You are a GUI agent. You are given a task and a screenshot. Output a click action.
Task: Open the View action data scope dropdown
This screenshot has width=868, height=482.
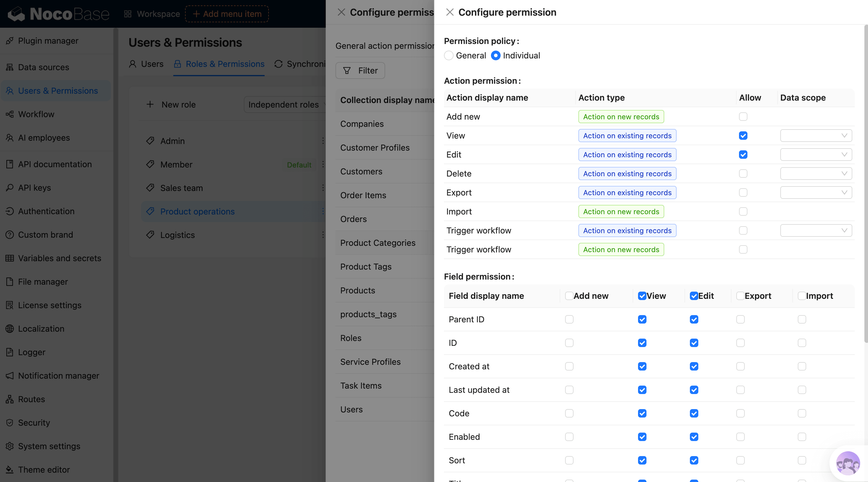[816, 136]
